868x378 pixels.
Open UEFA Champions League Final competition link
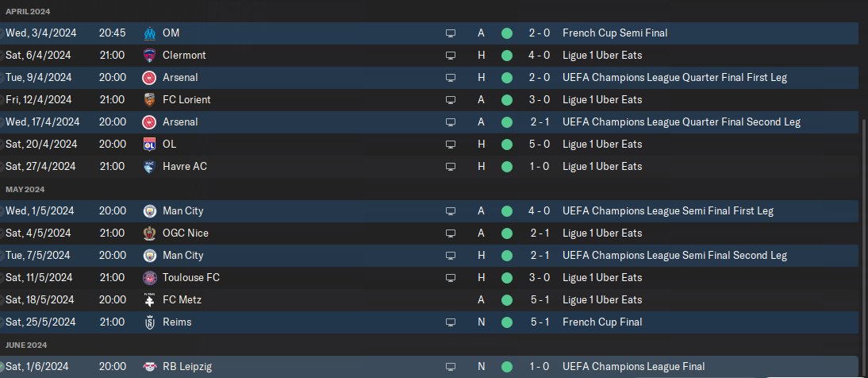pos(634,366)
